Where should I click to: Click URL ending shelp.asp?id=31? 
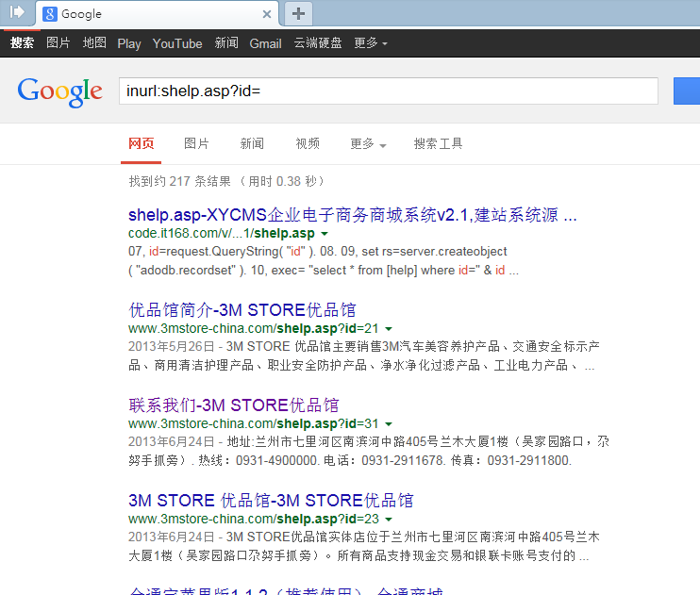(x=253, y=423)
